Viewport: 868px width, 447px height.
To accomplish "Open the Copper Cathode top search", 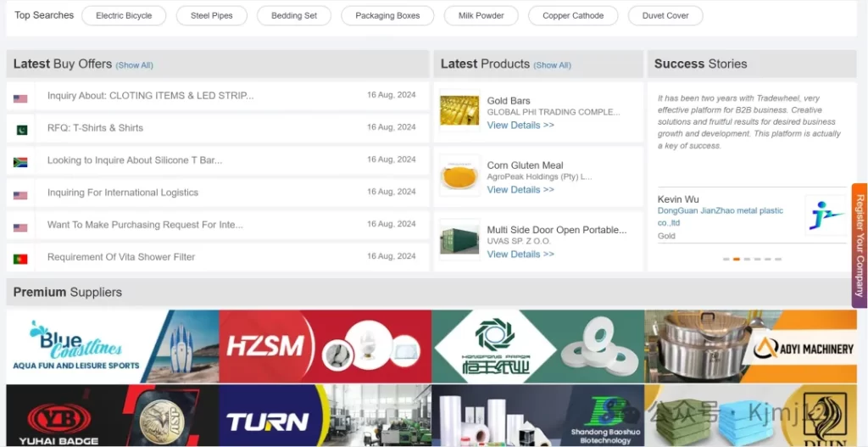I will pos(573,15).
